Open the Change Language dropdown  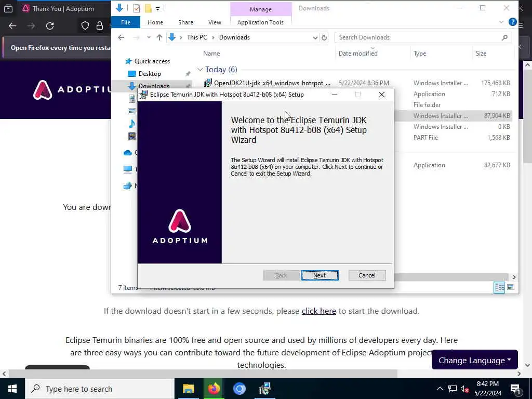[474, 361]
